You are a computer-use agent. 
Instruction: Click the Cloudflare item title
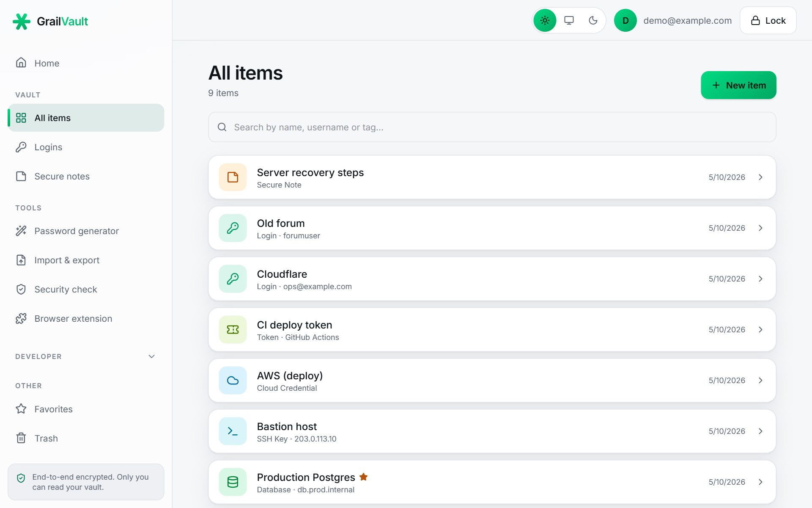(x=282, y=274)
